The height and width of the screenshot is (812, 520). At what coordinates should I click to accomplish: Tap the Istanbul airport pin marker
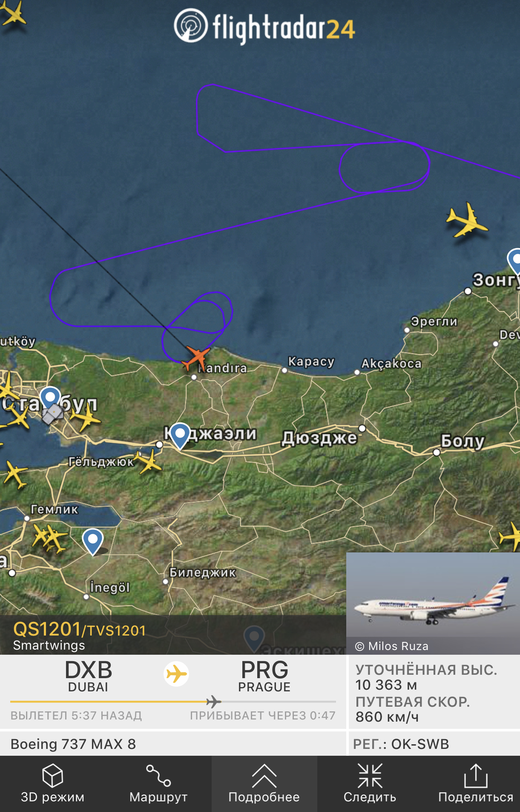(x=50, y=399)
